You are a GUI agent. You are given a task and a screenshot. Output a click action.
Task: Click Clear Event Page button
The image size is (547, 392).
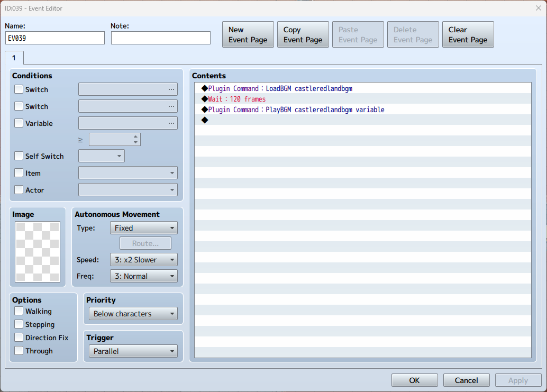pyautogui.click(x=468, y=34)
